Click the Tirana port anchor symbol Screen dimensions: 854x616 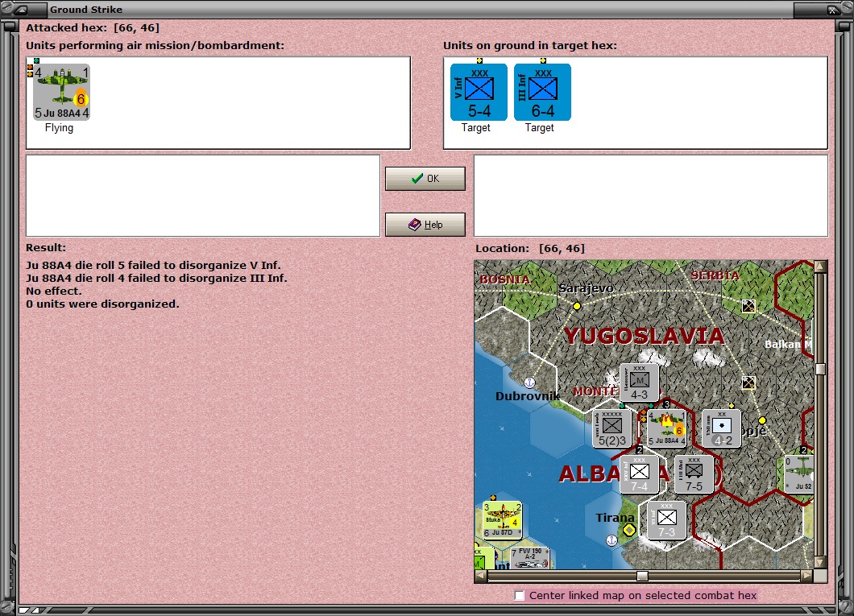pyautogui.click(x=611, y=540)
